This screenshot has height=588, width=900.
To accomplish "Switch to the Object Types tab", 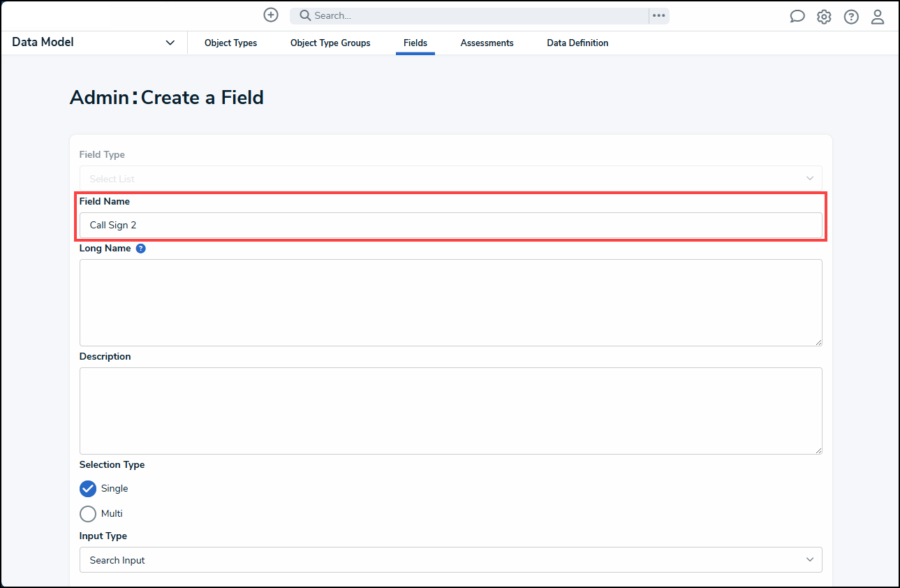I will click(x=230, y=43).
